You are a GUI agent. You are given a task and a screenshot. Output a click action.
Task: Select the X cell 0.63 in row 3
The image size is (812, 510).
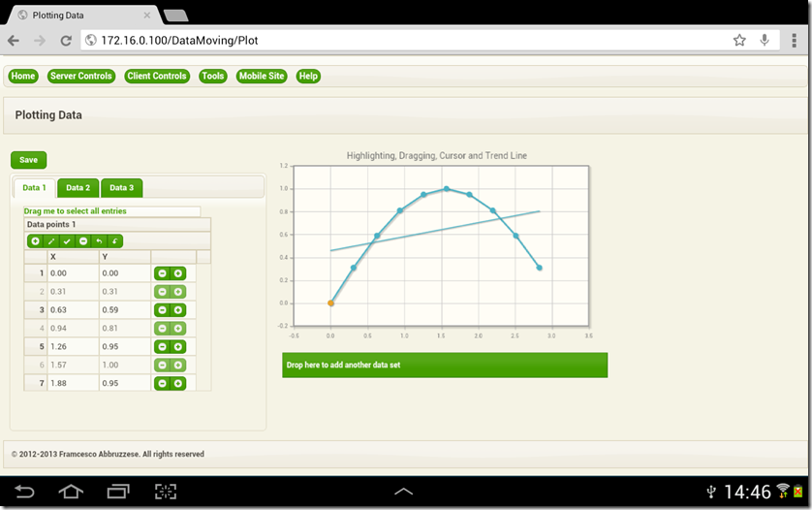click(73, 310)
